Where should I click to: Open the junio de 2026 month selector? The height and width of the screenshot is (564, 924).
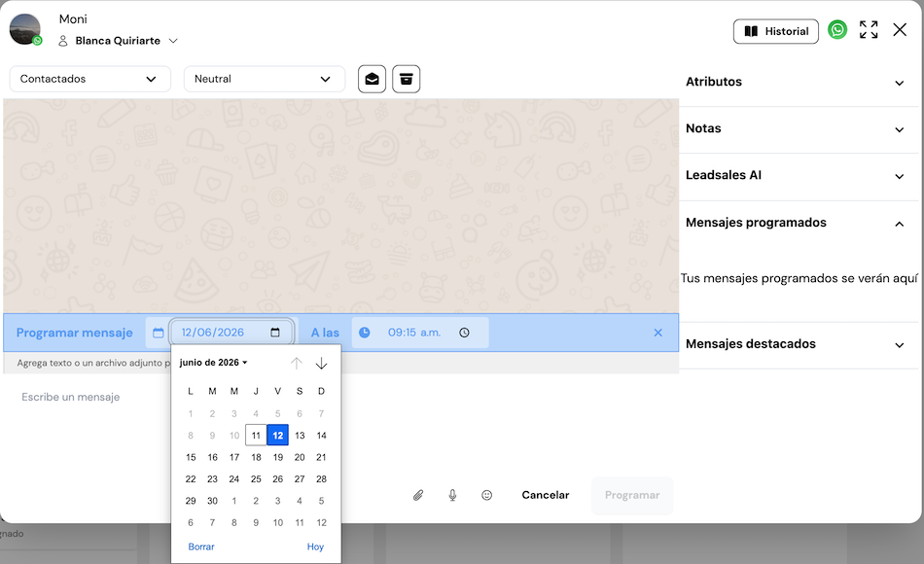[x=213, y=363]
